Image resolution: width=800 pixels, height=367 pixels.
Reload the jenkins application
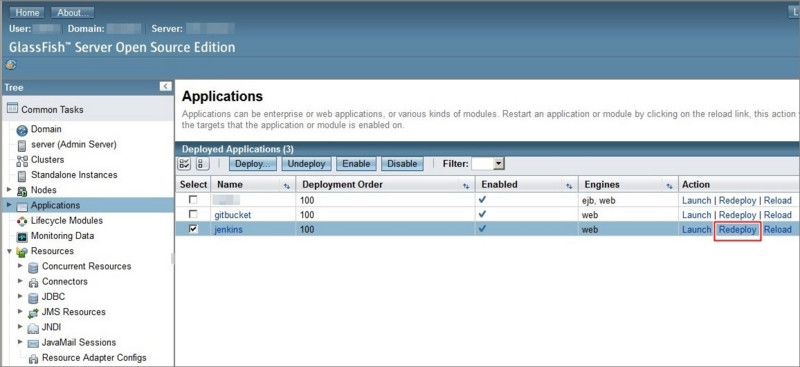pyautogui.click(x=778, y=230)
